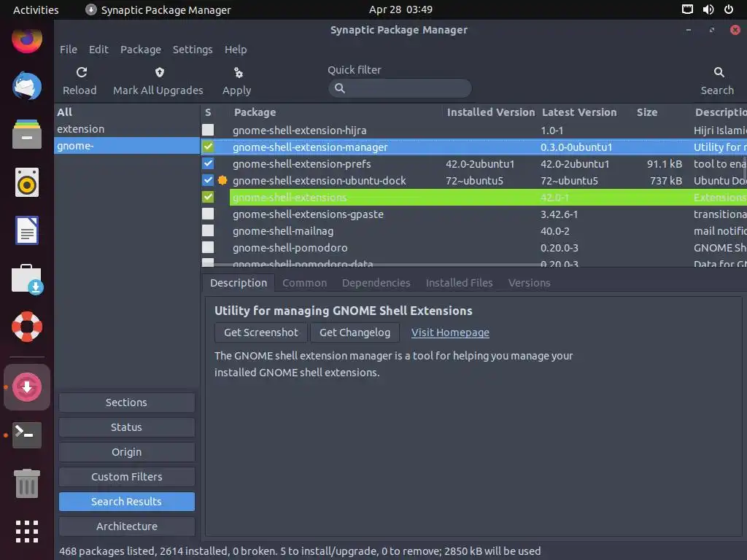
Task: Switch to the Installed Files tab
Action: [460, 283]
